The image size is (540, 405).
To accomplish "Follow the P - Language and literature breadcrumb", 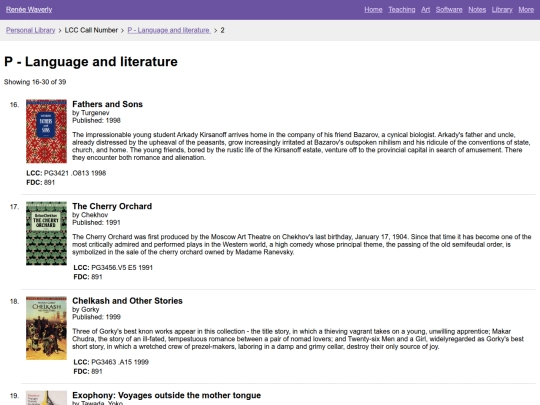I will pyautogui.click(x=169, y=30).
